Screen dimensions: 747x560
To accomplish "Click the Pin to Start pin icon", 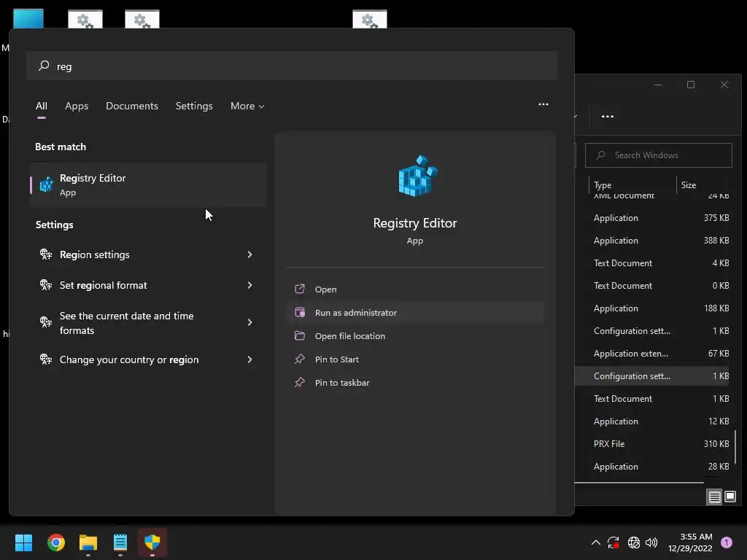I will (x=300, y=359).
